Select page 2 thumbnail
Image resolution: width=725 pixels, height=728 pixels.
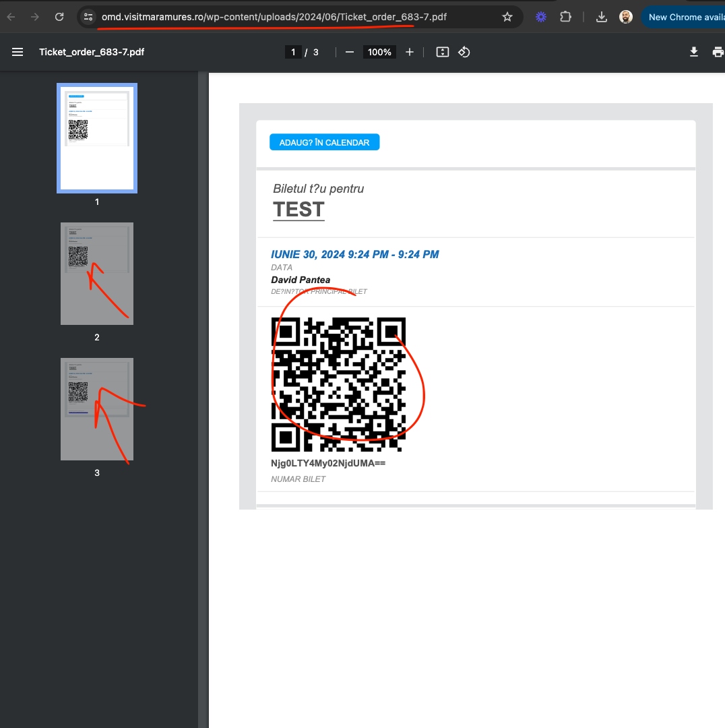97,274
